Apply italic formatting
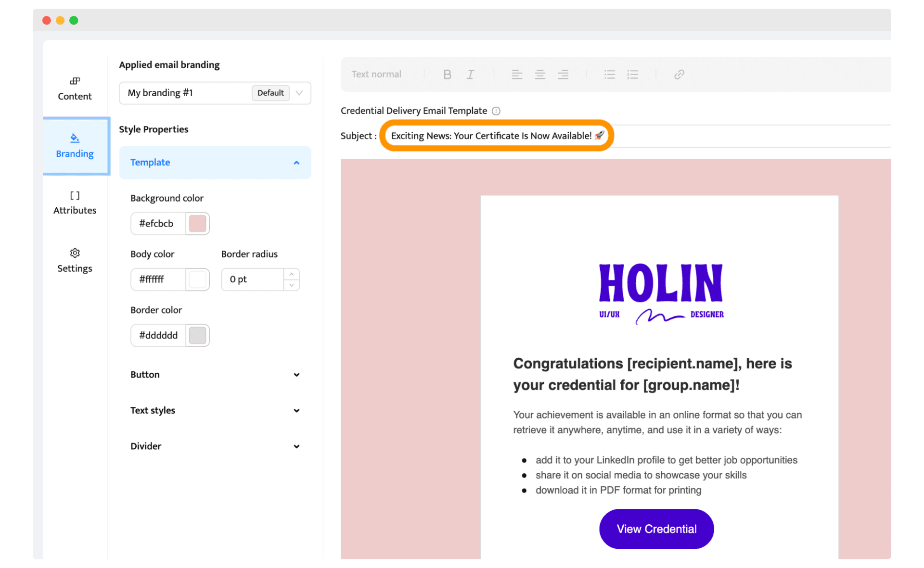 point(470,74)
